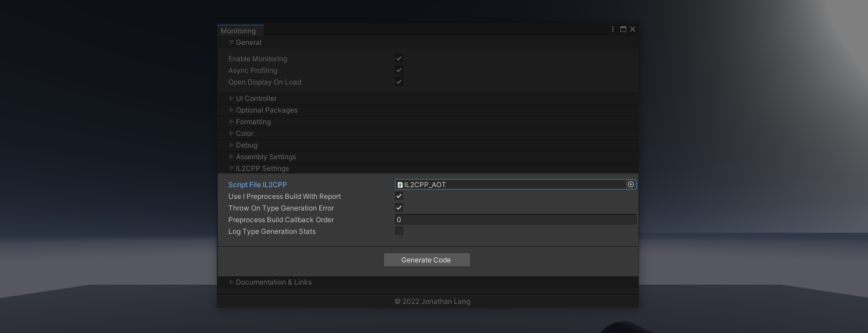Click the Script File IL2CPP label

257,185
